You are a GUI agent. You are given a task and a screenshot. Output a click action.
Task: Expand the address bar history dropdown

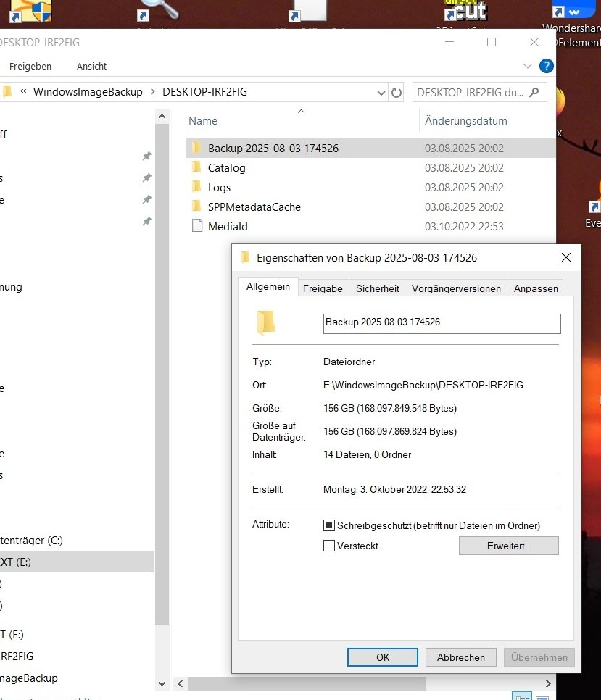pyautogui.click(x=381, y=93)
